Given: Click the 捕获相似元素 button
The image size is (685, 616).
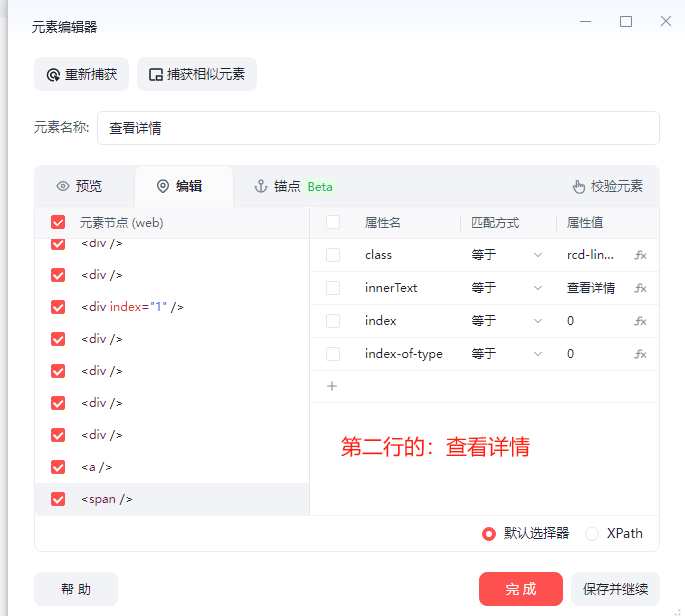Looking at the screenshot, I should [x=197, y=74].
